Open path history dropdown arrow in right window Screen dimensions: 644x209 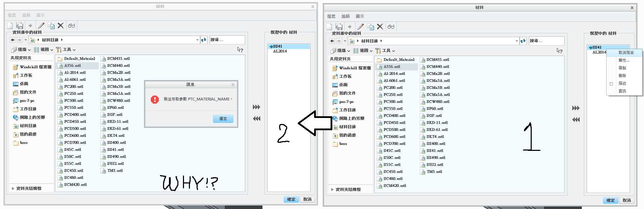[517, 41]
